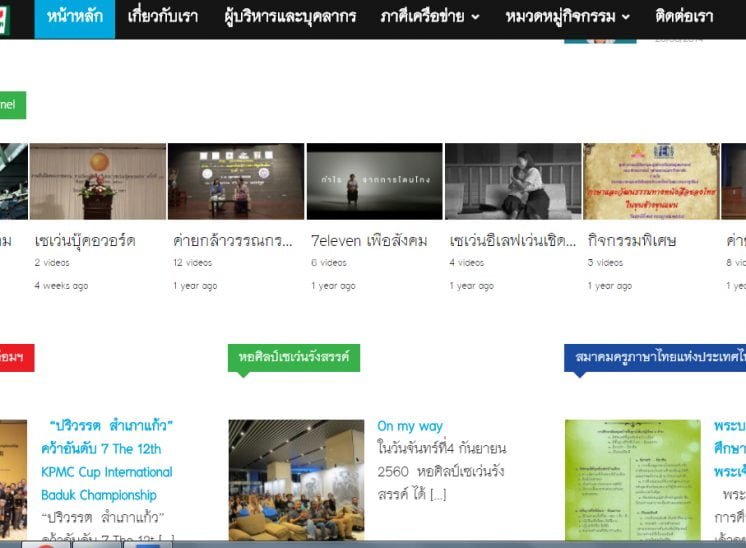
Task: Select the blue สมาคมครูภาษาไทย section label
Action: (655, 357)
